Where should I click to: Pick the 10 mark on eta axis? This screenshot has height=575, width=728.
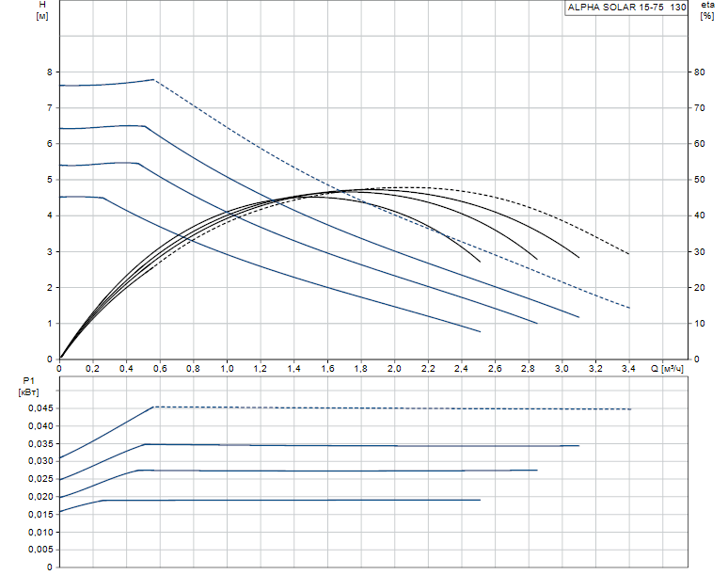699,324
